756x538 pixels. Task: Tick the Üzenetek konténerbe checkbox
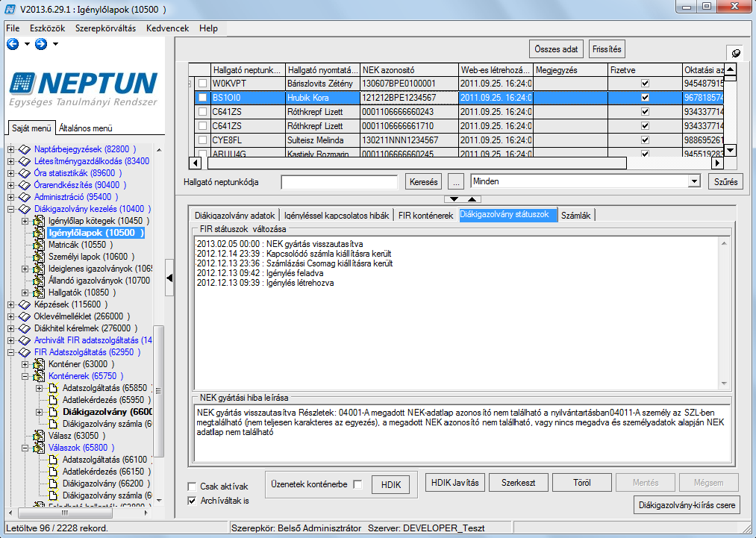point(357,484)
